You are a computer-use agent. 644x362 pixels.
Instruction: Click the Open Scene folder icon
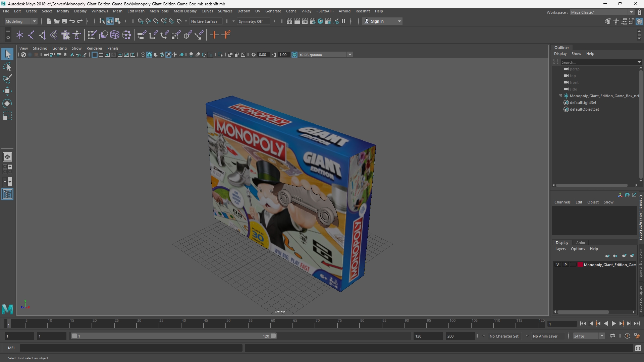57,21
